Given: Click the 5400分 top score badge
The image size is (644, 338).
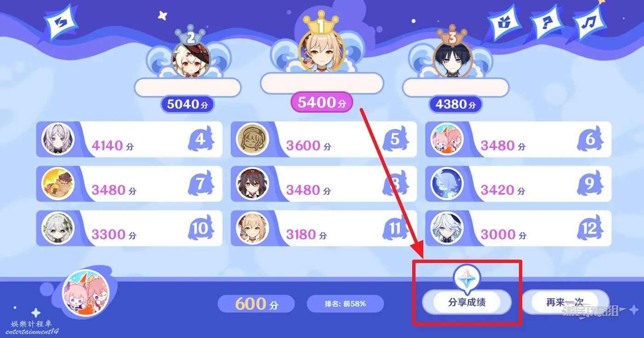Looking at the screenshot, I should (x=322, y=102).
